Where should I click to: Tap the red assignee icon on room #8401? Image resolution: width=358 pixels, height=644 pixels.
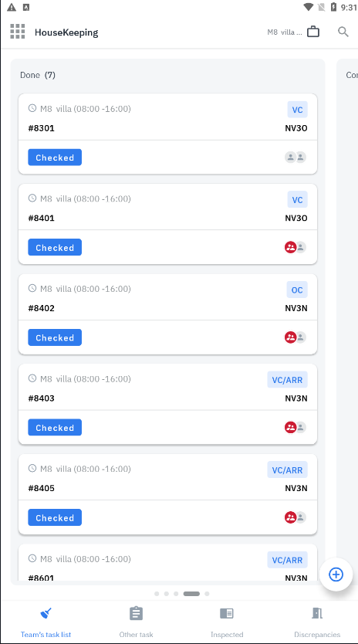point(291,247)
